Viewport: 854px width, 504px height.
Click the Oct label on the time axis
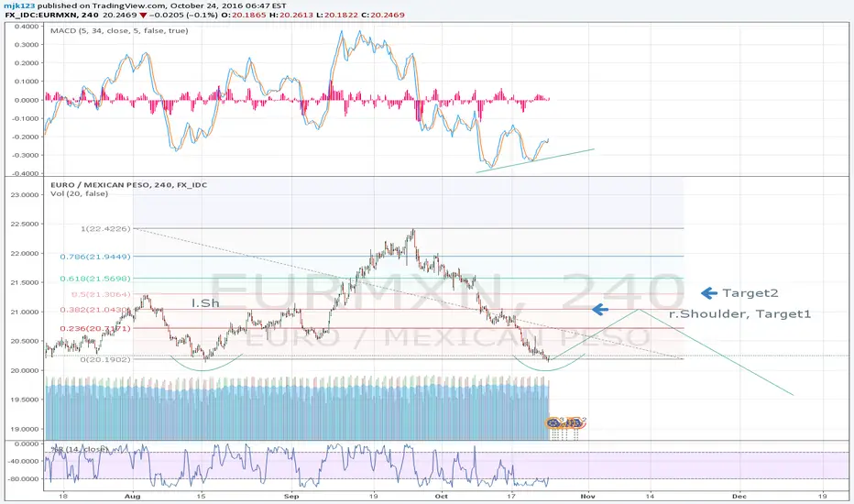441,497
